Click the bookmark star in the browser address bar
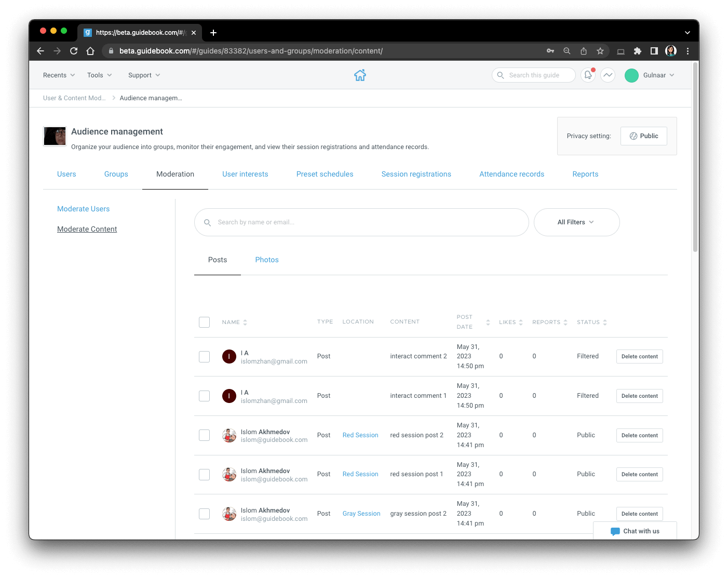Image resolution: width=728 pixels, height=578 pixels. pos(600,51)
